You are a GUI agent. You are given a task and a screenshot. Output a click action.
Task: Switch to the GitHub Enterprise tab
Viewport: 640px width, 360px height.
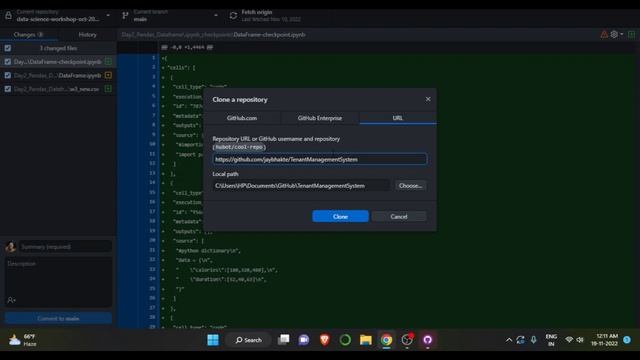click(320, 118)
